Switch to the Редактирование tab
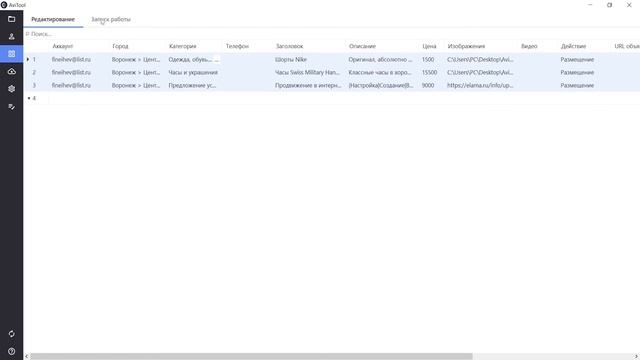 [x=53, y=19]
